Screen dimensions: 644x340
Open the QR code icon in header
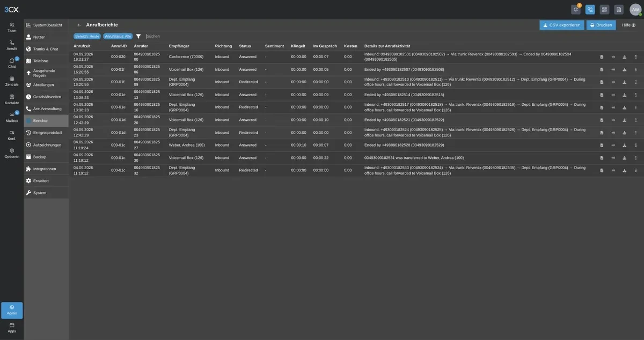point(604,10)
